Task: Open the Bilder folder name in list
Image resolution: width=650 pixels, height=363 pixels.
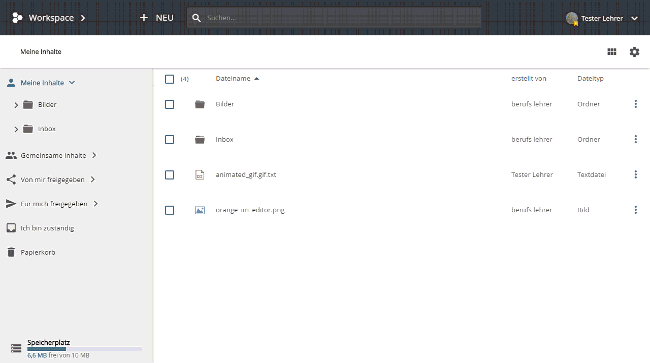Action: tap(225, 104)
